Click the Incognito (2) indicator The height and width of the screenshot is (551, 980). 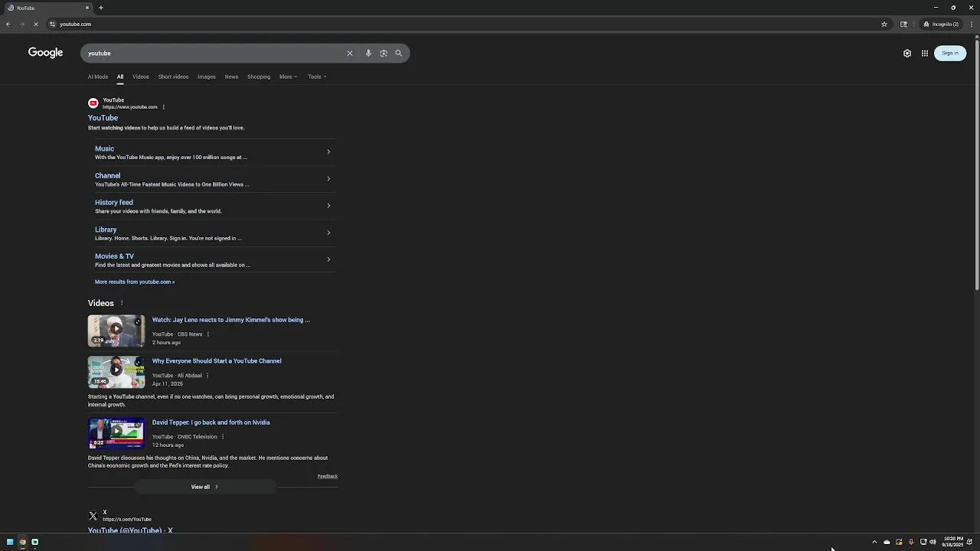941,24
